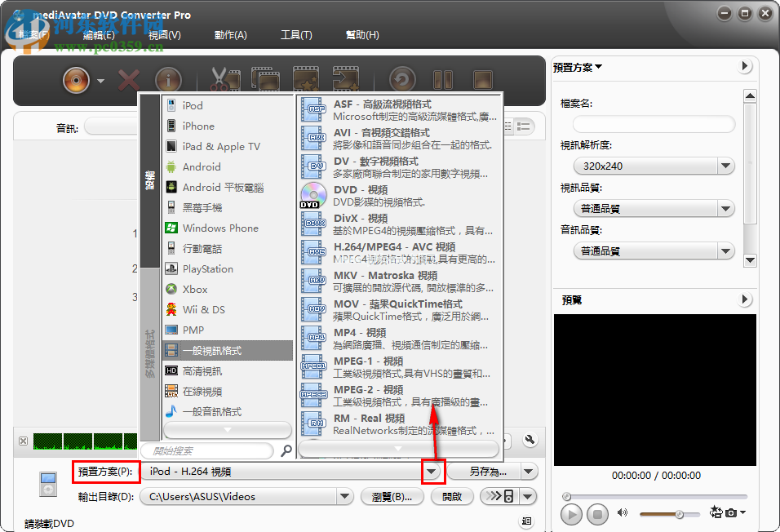Open the 工具(T) menu
This screenshot has height=532, width=780.
(298, 35)
